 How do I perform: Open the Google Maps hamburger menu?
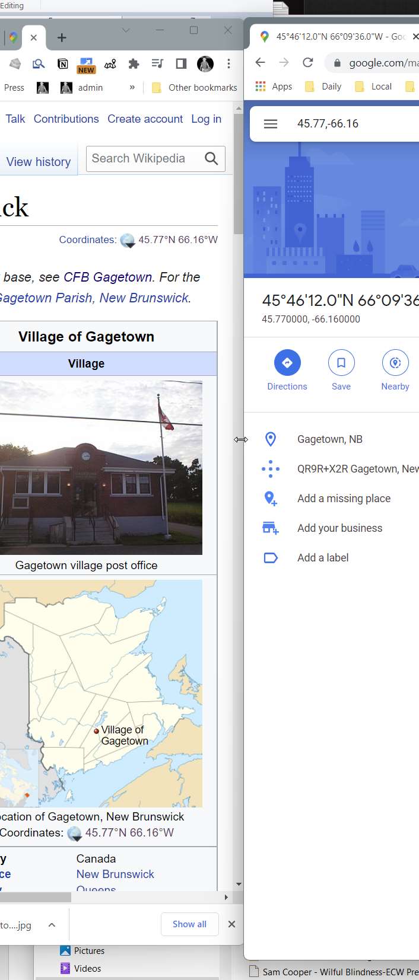271,124
